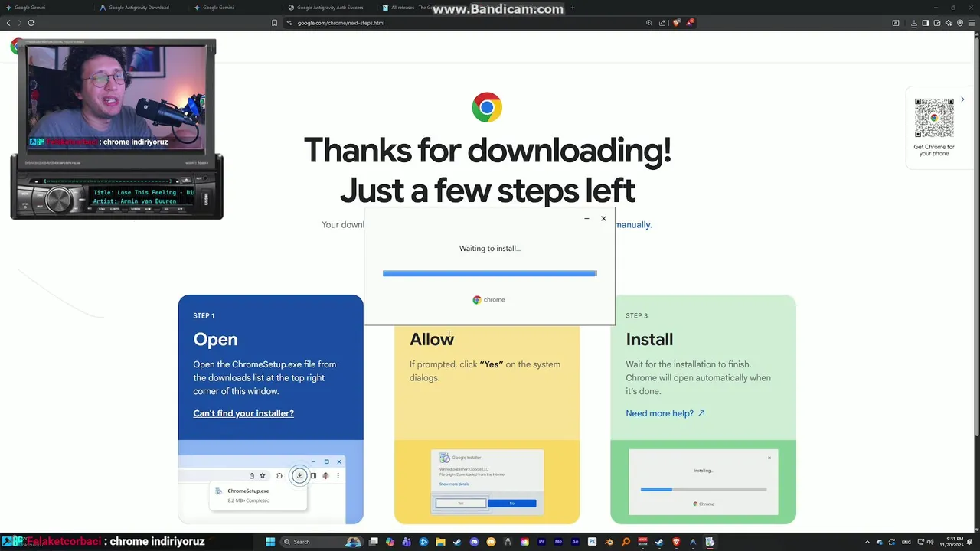Click the installer blue progress bar
This screenshot has width=980, height=551.
pos(489,273)
